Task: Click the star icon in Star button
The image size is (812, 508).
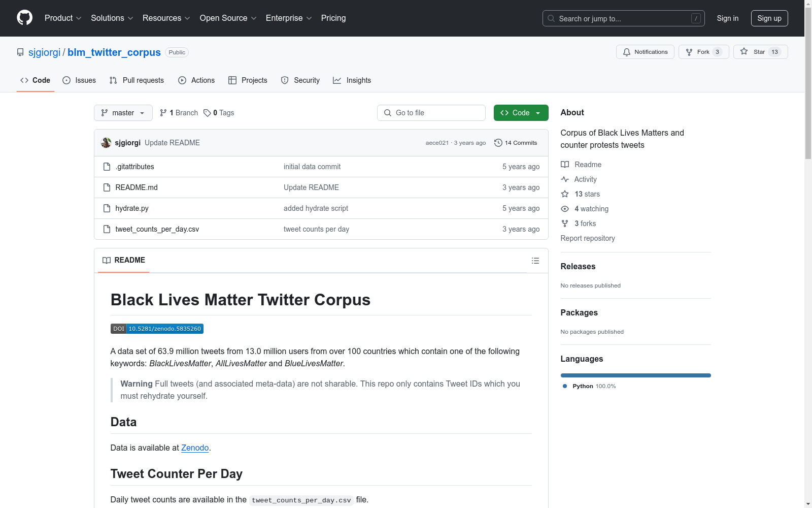Action: [744, 51]
